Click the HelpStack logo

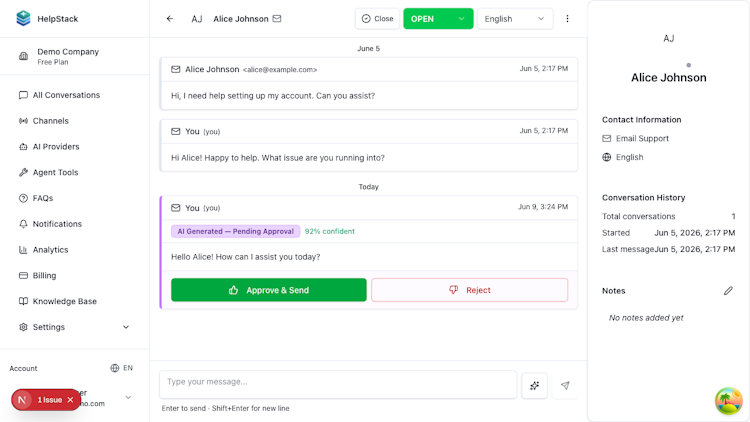point(23,19)
